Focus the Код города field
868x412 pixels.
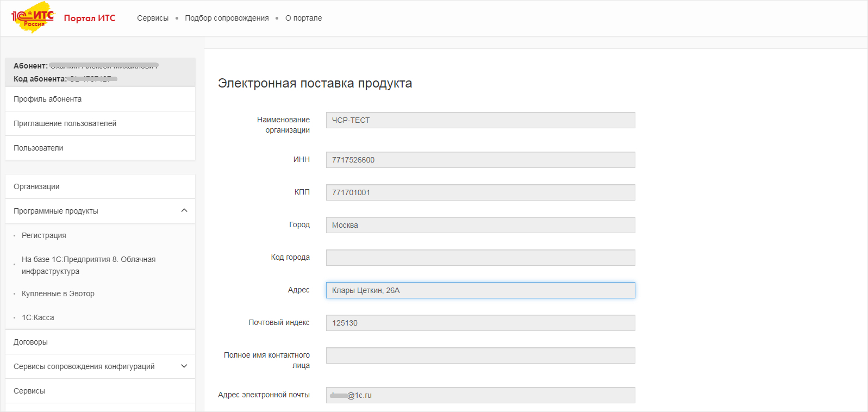[480, 258]
